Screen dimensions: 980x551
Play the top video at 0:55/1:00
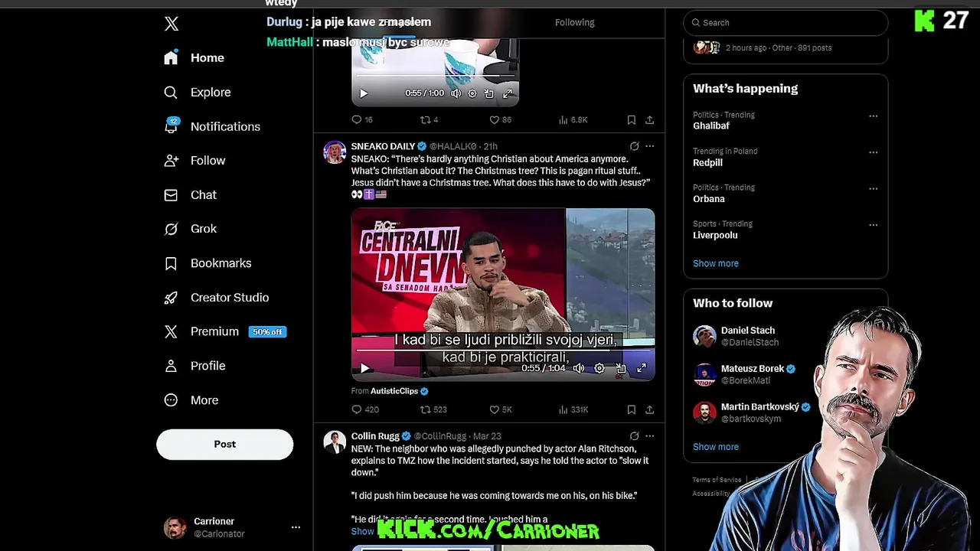pos(364,93)
